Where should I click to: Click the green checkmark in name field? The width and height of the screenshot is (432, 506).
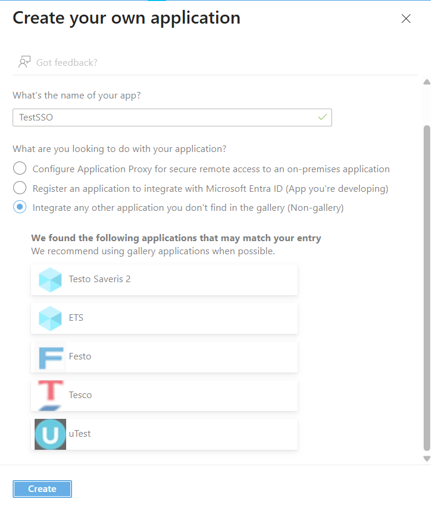(322, 117)
